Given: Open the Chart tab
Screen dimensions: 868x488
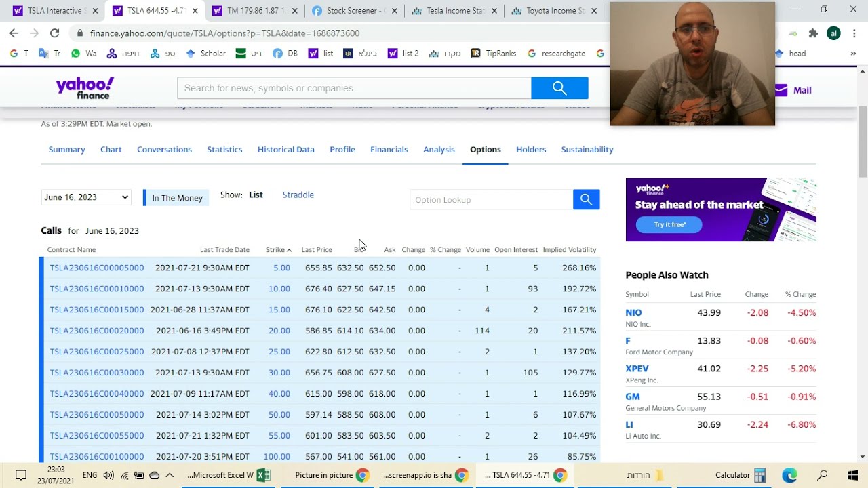Looking at the screenshot, I should [111, 150].
